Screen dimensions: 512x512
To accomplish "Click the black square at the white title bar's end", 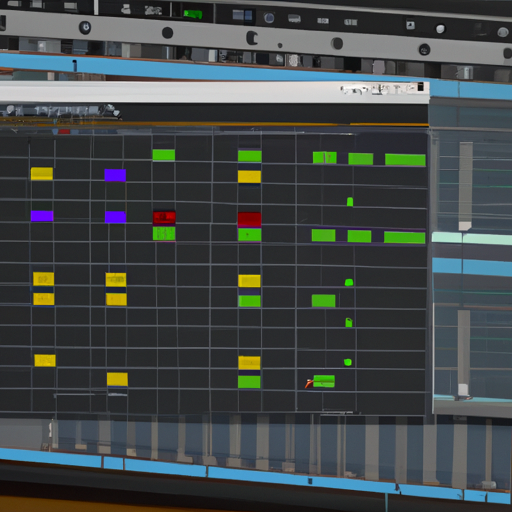I will tap(421, 87).
